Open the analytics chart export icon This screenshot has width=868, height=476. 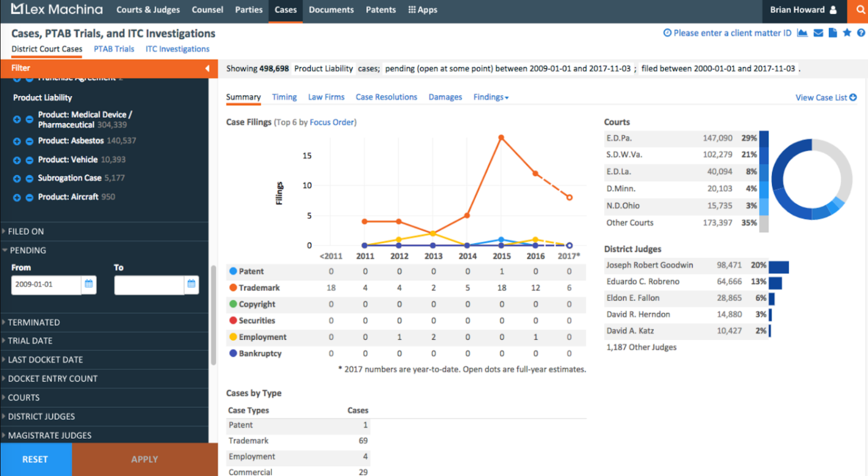[802, 33]
